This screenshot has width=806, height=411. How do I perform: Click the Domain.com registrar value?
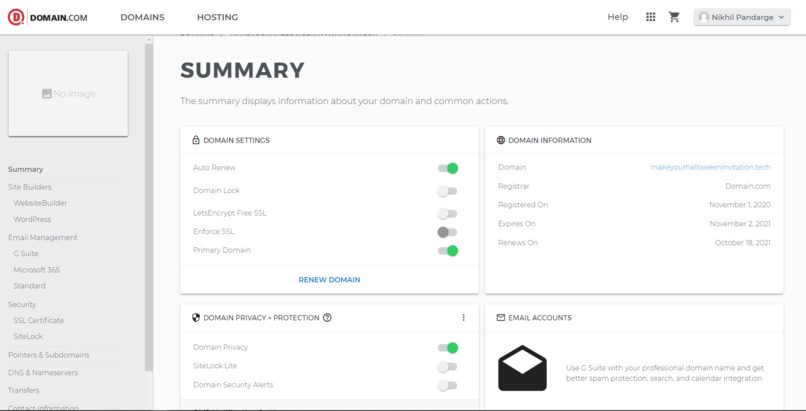(x=748, y=186)
